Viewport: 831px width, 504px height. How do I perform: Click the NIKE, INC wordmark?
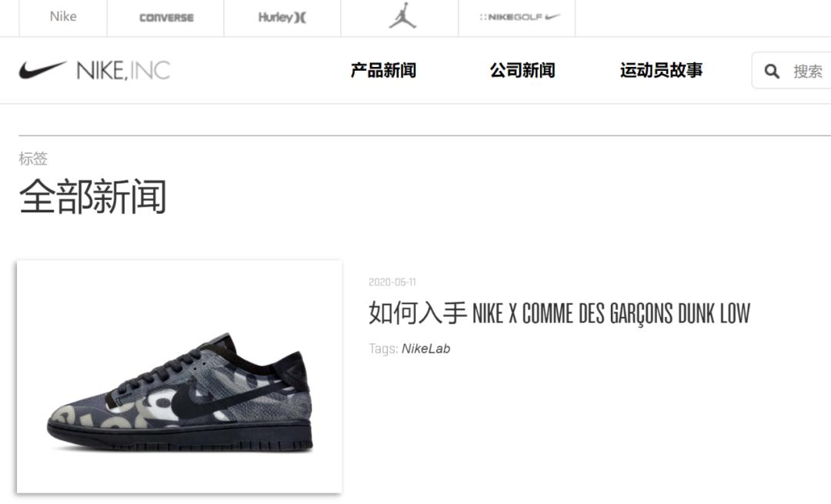(x=123, y=70)
